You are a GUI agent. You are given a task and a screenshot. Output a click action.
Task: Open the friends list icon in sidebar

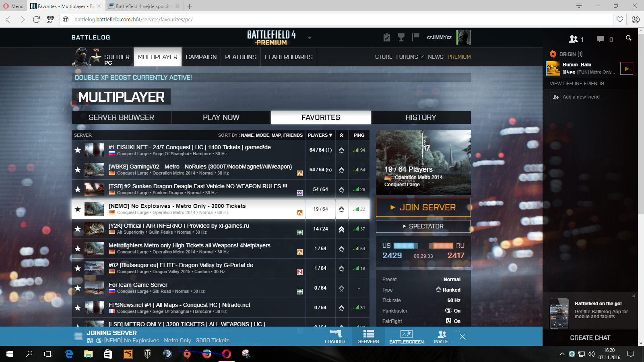pyautogui.click(x=574, y=39)
